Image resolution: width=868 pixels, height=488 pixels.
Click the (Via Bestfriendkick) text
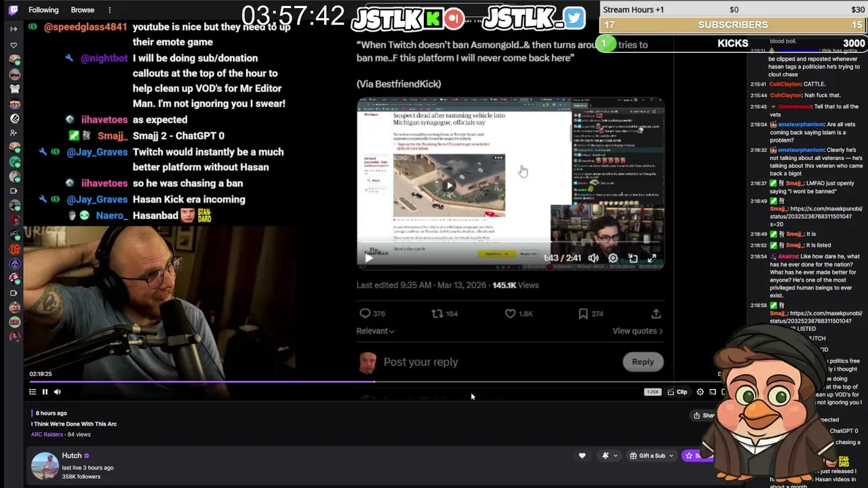point(399,84)
